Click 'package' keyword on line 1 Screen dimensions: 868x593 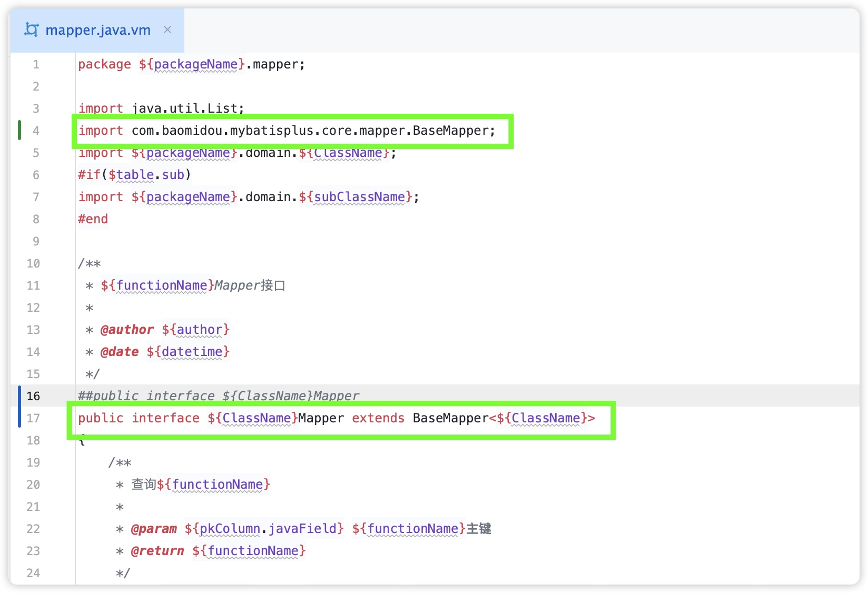pyautogui.click(x=104, y=64)
